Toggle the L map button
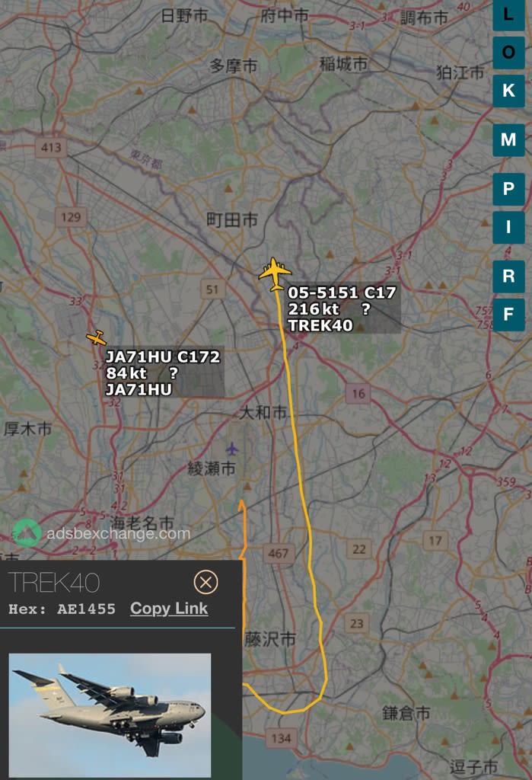This screenshot has width=532, height=780. [508, 15]
